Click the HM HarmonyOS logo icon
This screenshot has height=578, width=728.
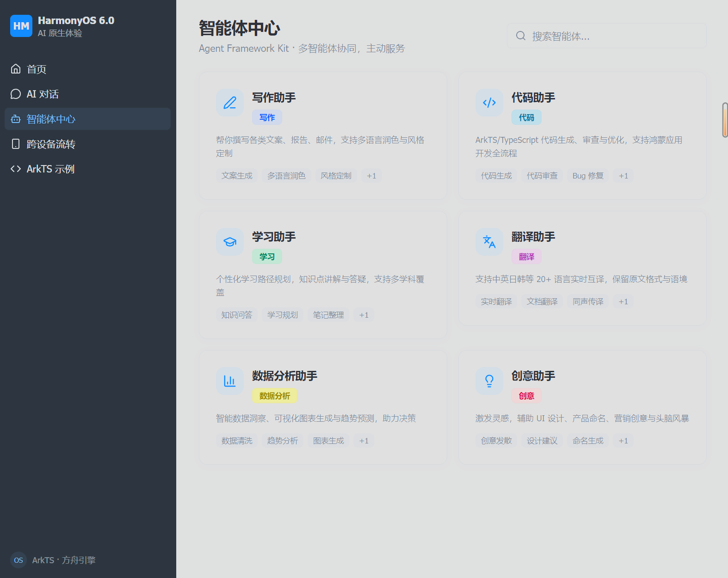click(x=21, y=26)
